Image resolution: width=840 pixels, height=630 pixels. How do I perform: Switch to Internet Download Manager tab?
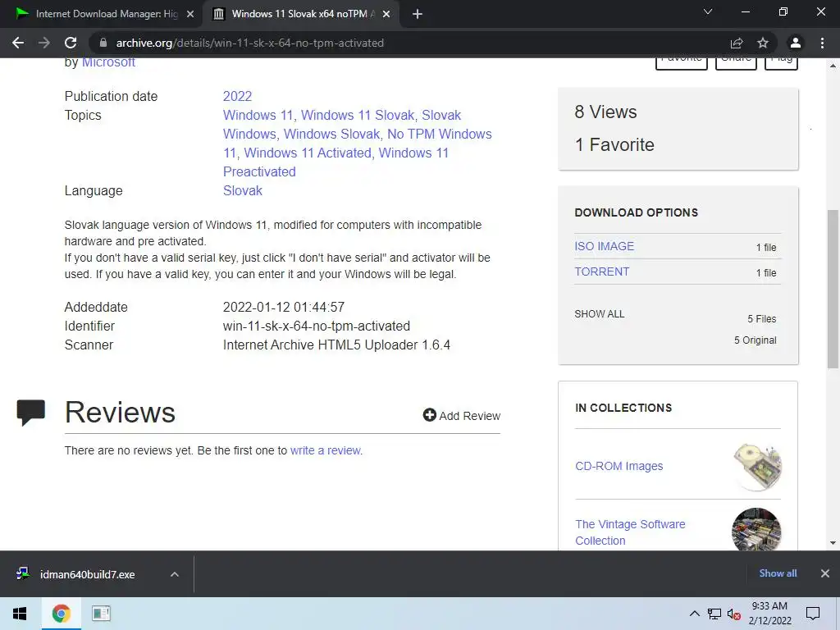[101, 14]
